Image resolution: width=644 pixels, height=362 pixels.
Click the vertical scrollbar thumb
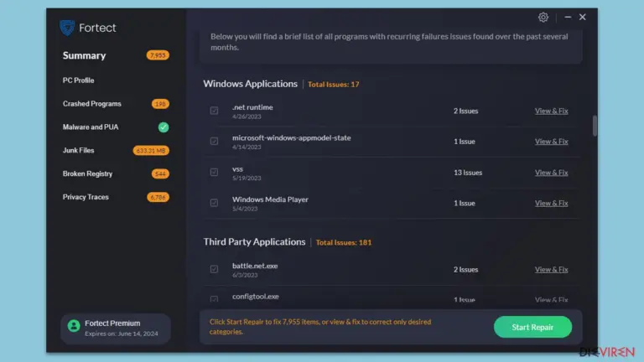pyautogui.click(x=595, y=126)
